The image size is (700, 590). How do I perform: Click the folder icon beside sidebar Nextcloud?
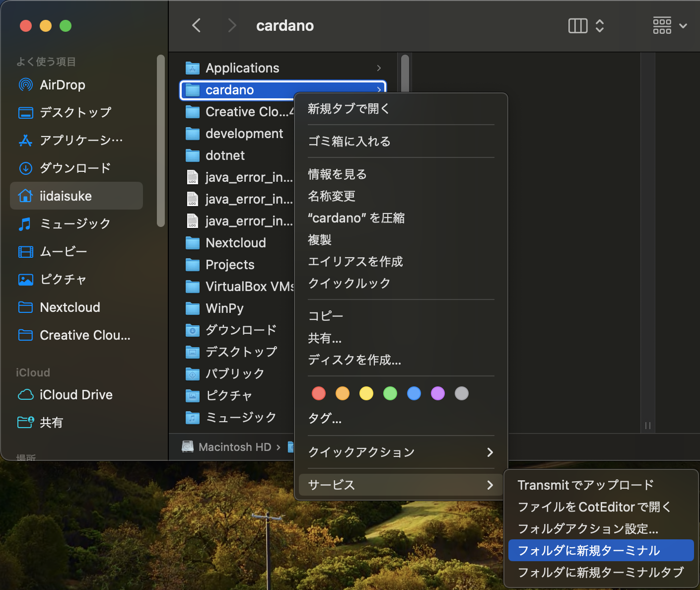coord(25,307)
